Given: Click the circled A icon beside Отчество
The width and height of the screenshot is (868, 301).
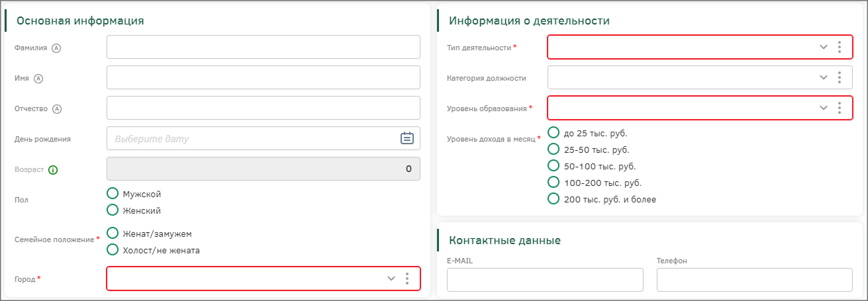Looking at the screenshot, I should [57, 108].
